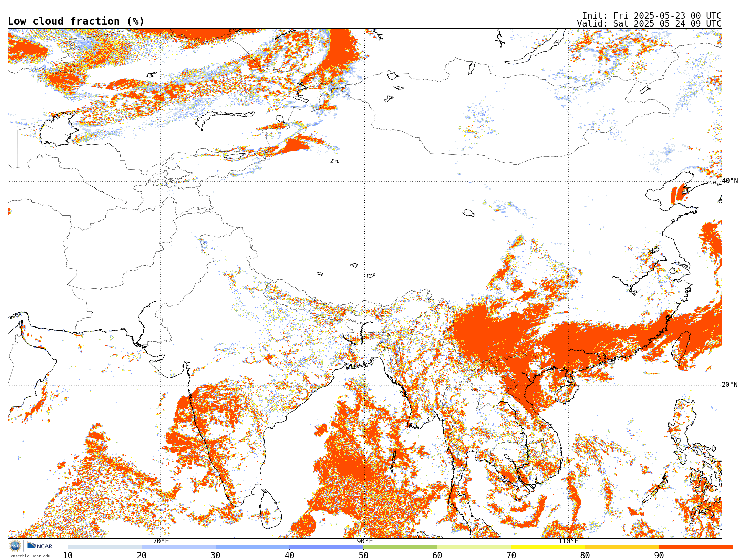Click the Taiwan island outline
The height and width of the screenshot is (560, 744).
(681, 349)
